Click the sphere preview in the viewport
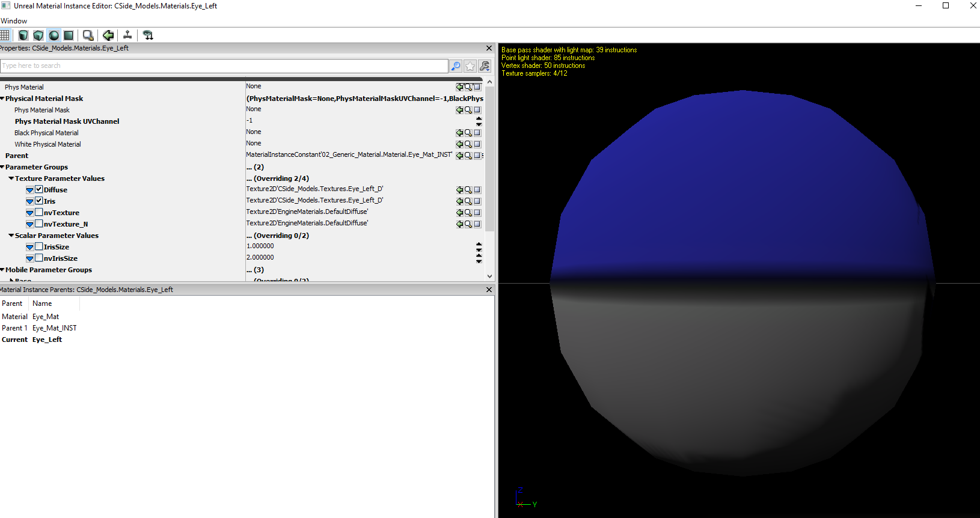 [743, 282]
